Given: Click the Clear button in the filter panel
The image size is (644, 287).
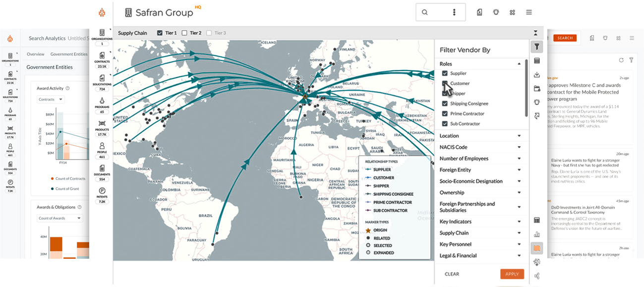Looking at the screenshot, I should coord(452,274).
